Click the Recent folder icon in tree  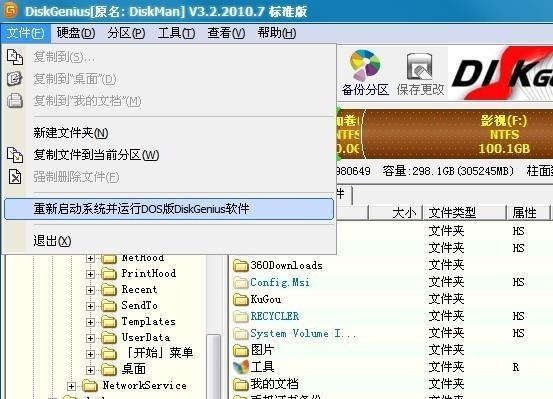coord(109,290)
